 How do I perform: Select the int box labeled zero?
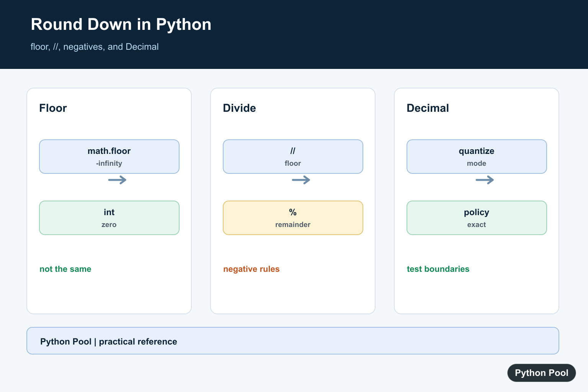109,218
